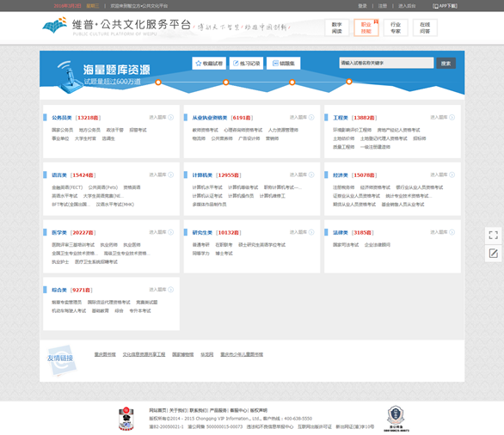Open 练习记录 pencil button in banner
504x435 pixels.
247,64
